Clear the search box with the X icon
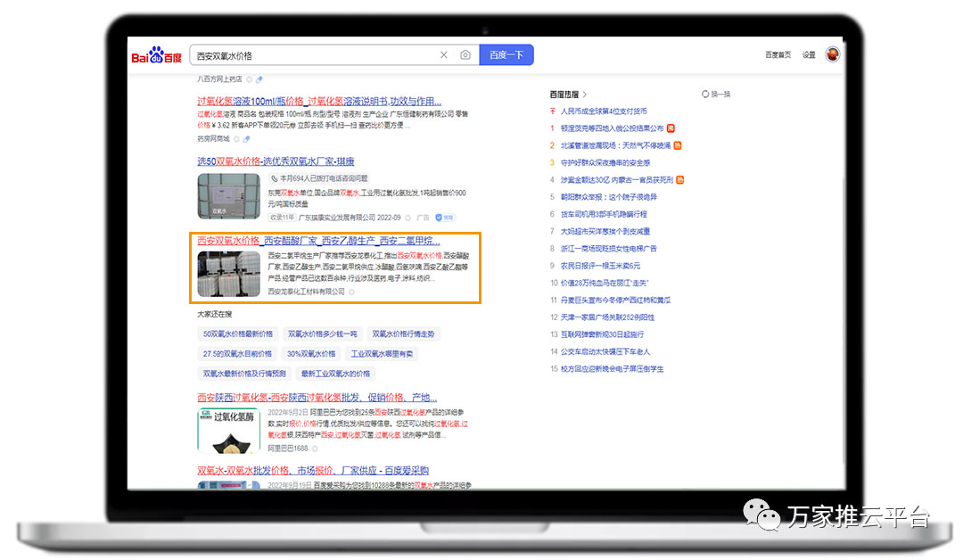Screen dimensions: 963x560 point(444,55)
